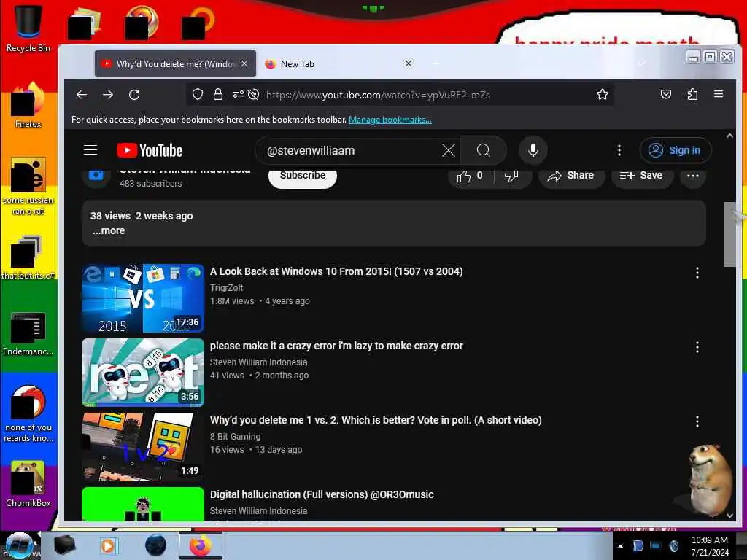Go back with the browser back arrow

[82, 95]
